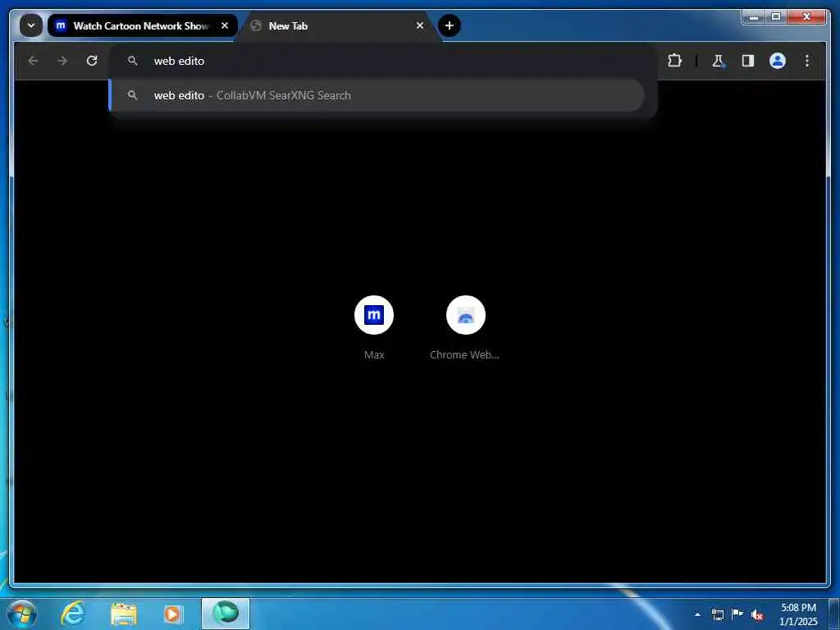The height and width of the screenshot is (630, 840).
Task: Select 'web edito - CollabVM SearXNG Search' suggestion
Action: (377, 95)
